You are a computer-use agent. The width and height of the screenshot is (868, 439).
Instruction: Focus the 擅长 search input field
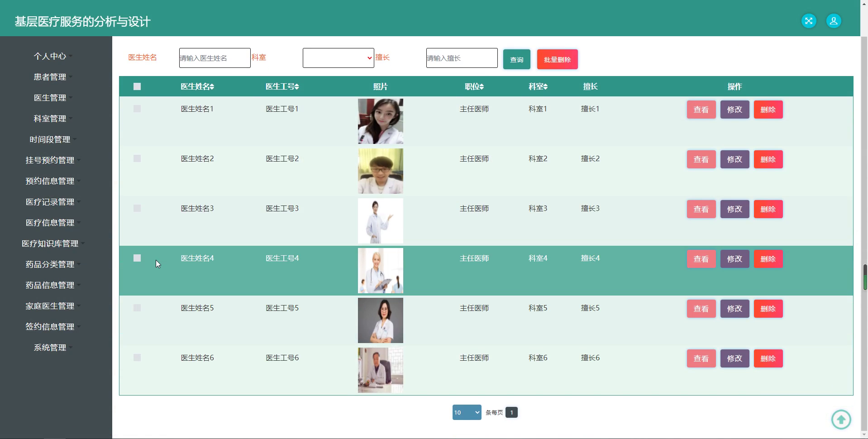click(x=462, y=58)
